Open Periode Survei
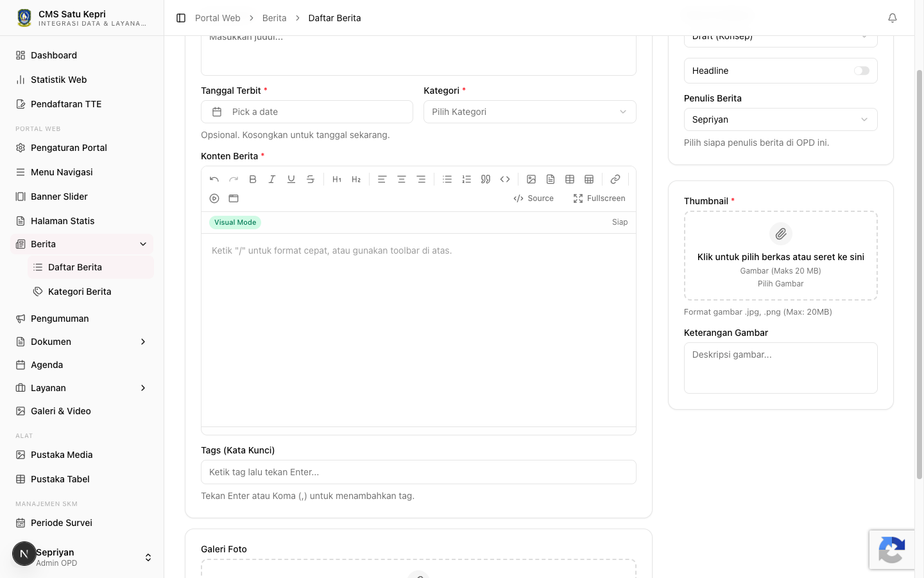Image resolution: width=924 pixels, height=578 pixels. [82, 523]
